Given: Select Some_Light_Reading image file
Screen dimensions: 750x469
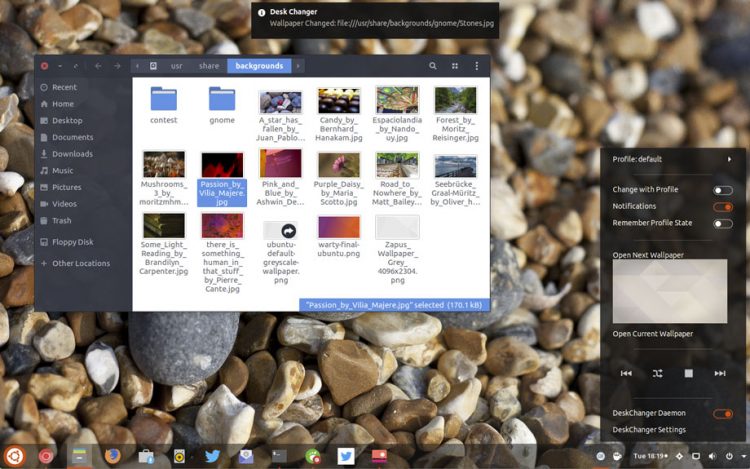Looking at the screenshot, I should (x=164, y=226).
